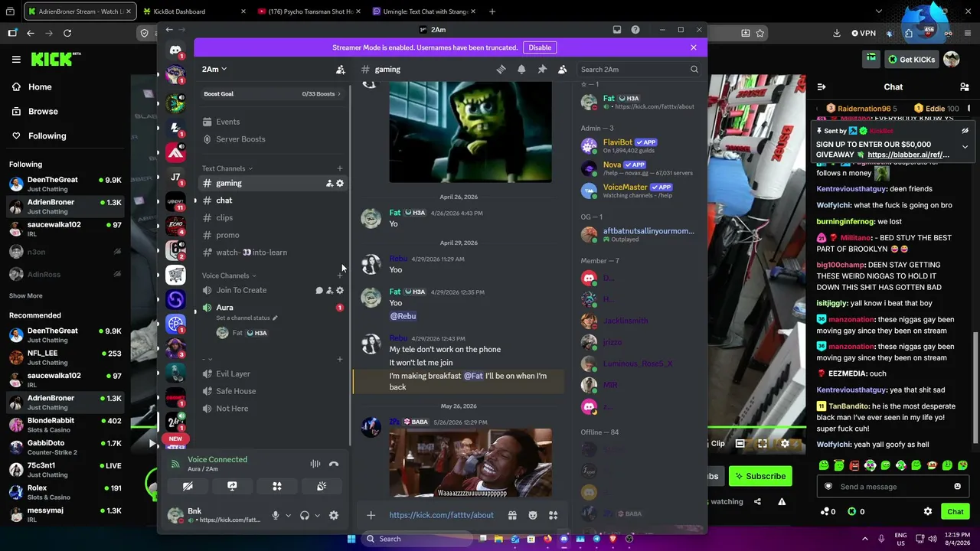980x551 pixels.
Task: Collapse the Text Channels category
Action: point(227,168)
